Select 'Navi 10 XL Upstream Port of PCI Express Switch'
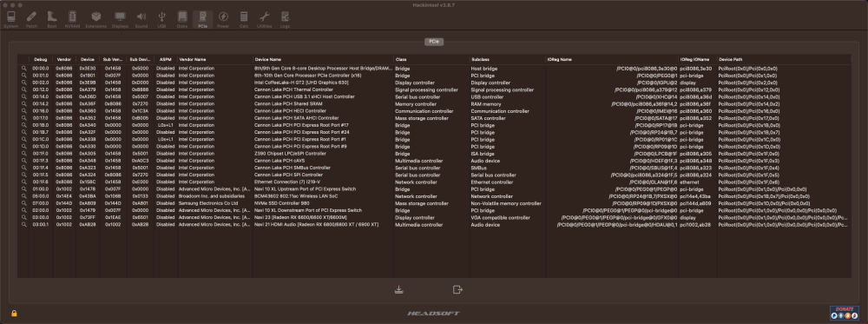This screenshot has width=868, height=324. point(434,188)
